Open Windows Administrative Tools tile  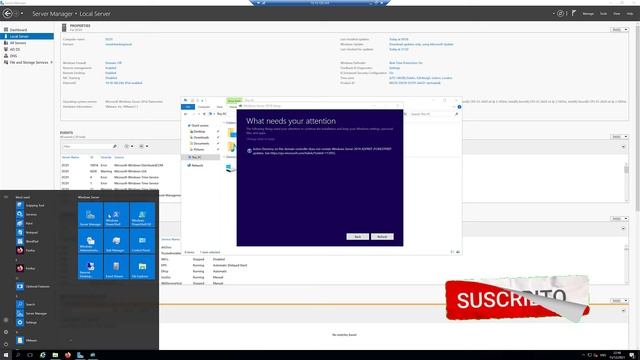coord(90,241)
